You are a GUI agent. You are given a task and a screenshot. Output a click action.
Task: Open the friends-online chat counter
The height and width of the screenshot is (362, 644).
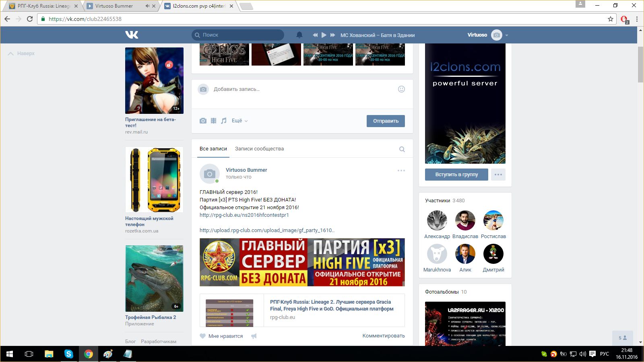click(623, 338)
